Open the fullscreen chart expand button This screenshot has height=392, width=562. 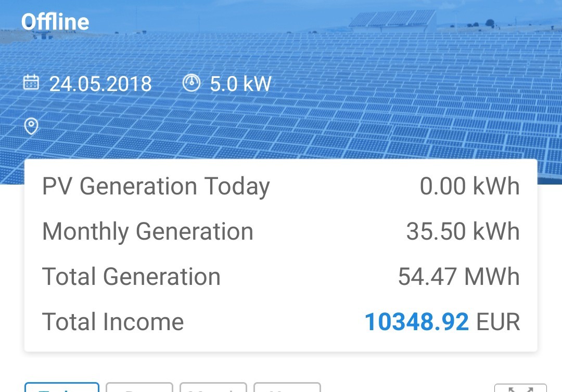(520, 388)
